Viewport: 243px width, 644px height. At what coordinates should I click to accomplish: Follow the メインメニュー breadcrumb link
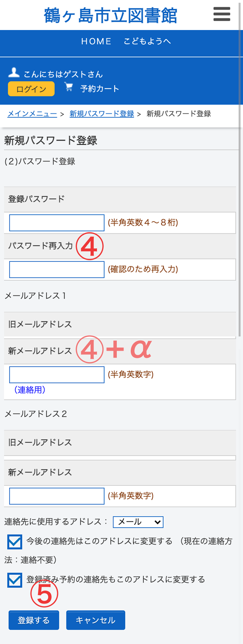[32, 114]
